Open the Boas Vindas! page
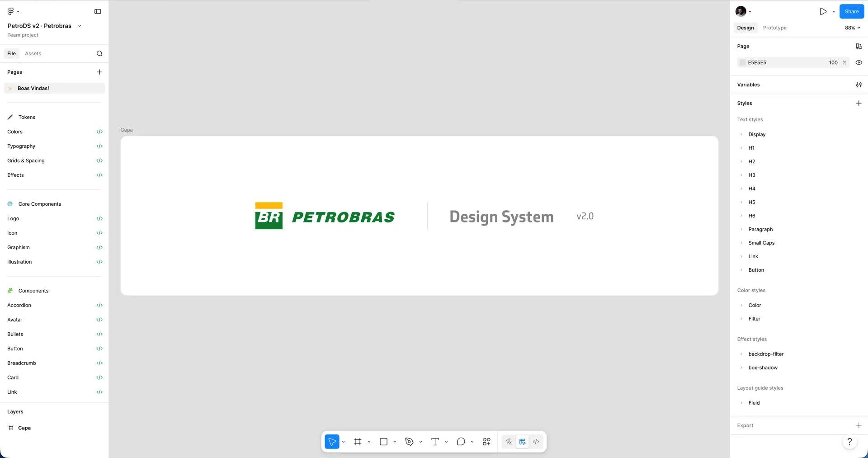 coord(54,88)
